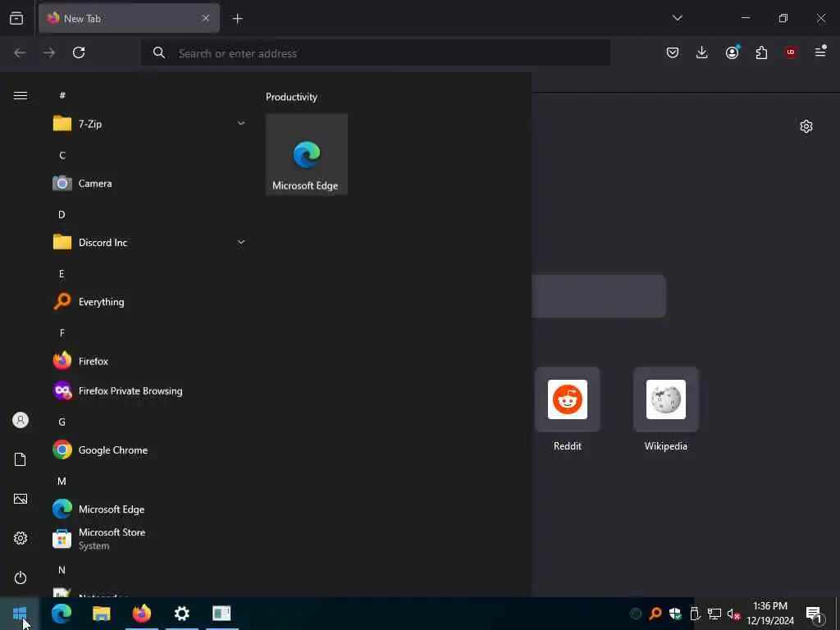Click the letter M section header
This screenshot has height=630, width=840.
pyautogui.click(x=62, y=481)
